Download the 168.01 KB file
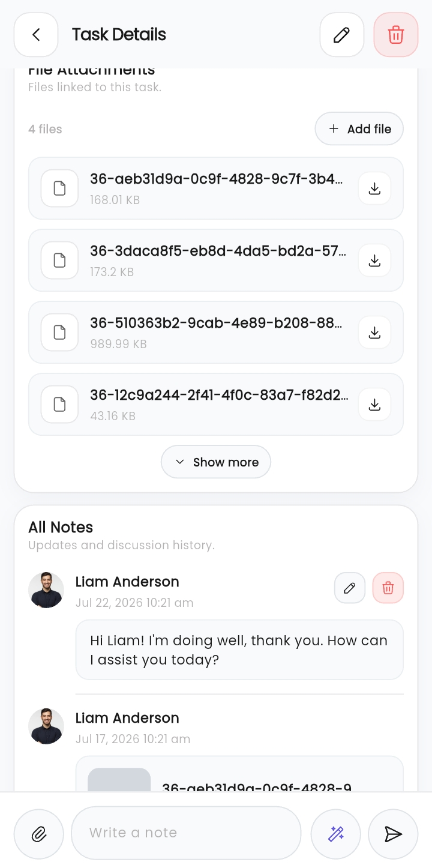The width and height of the screenshot is (432, 868). pos(374,188)
